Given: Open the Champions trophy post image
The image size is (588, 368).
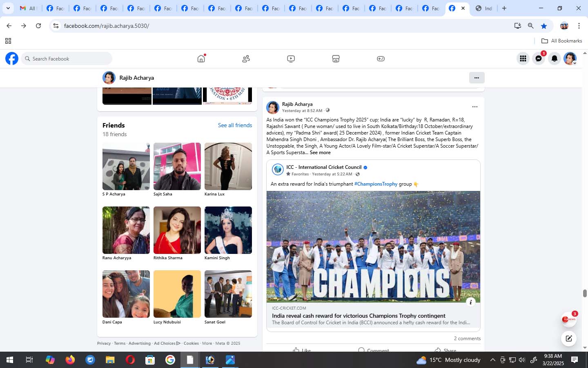Looking at the screenshot, I should pos(373,247).
